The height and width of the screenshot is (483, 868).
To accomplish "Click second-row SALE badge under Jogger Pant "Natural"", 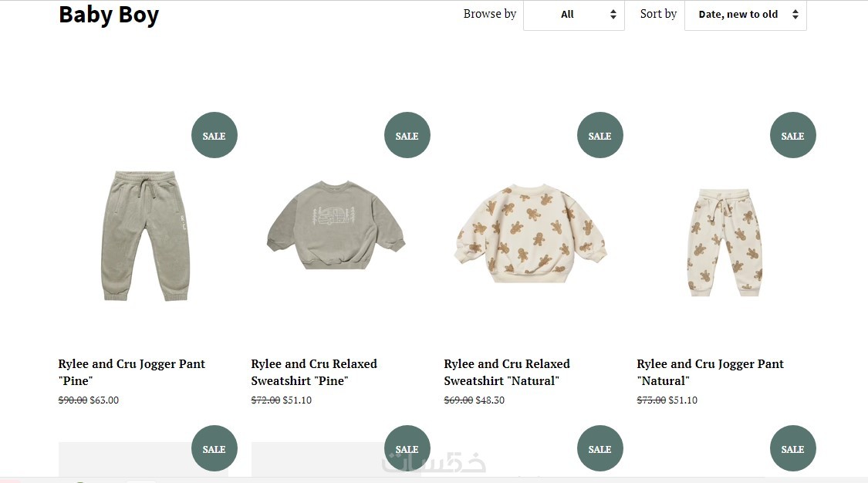I will 792,448.
